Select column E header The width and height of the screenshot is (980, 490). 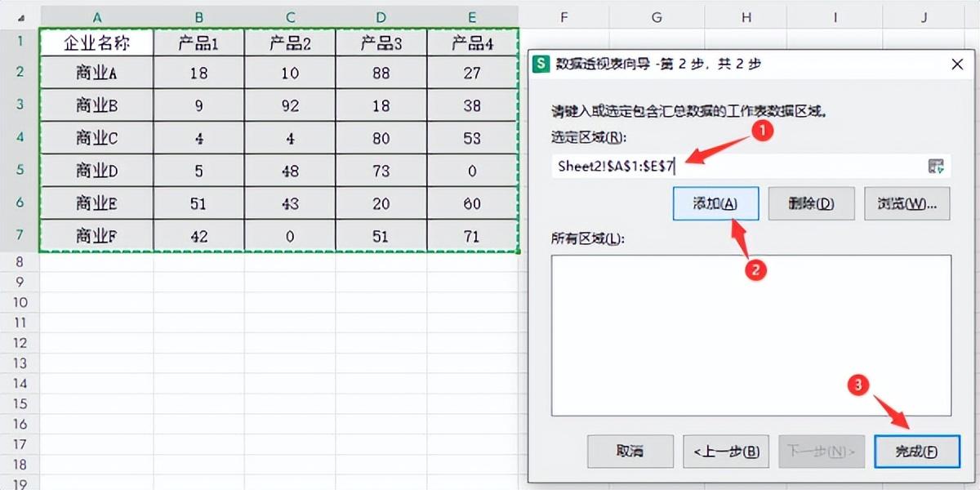[x=473, y=17]
